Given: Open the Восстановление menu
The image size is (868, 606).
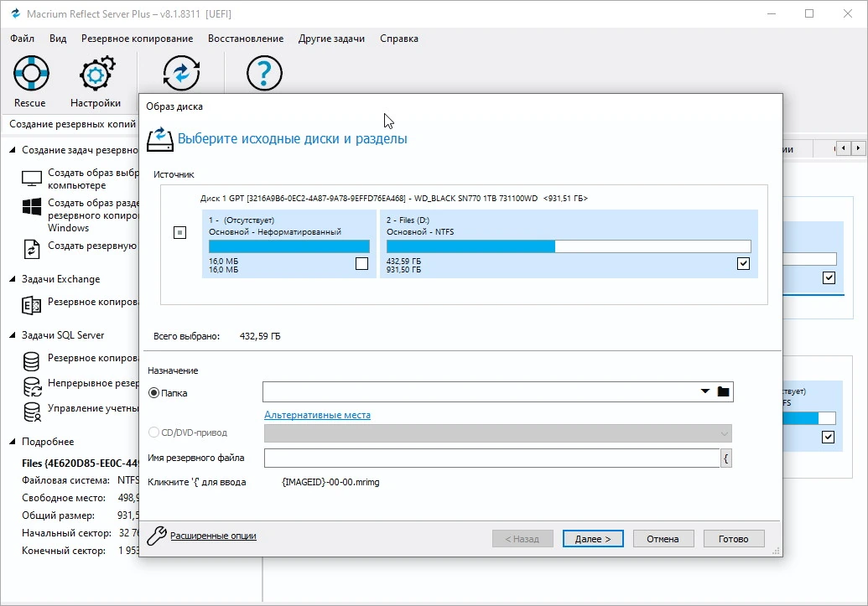Looking at the screenshot, I should pos(246,39).
